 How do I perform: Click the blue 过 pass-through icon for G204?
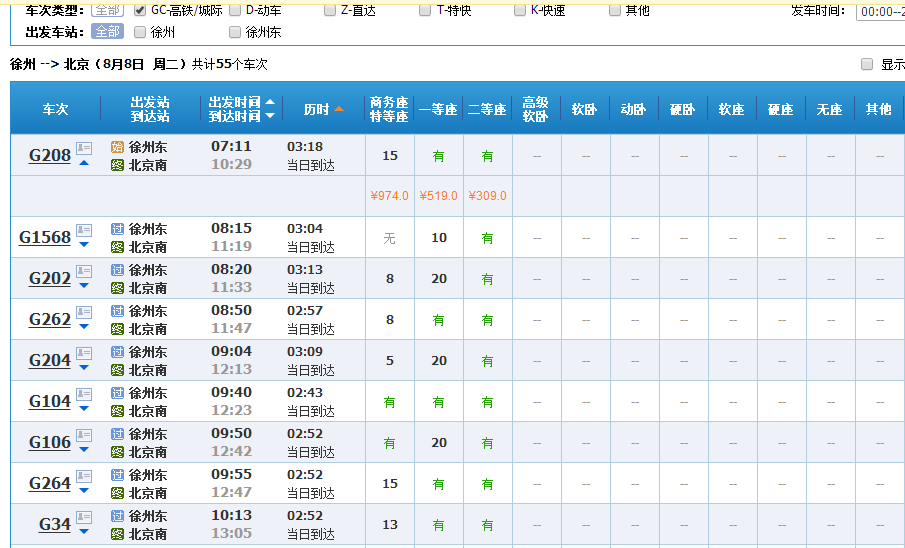117,352
